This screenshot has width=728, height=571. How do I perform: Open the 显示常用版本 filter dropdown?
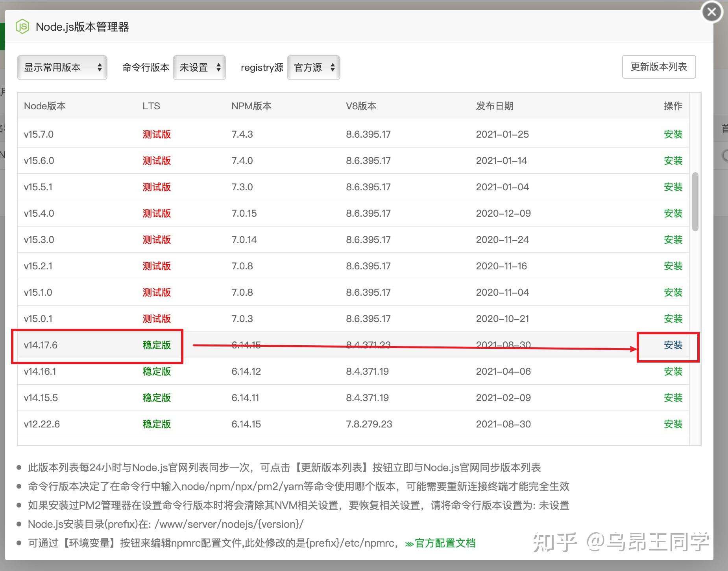point(62,67)
